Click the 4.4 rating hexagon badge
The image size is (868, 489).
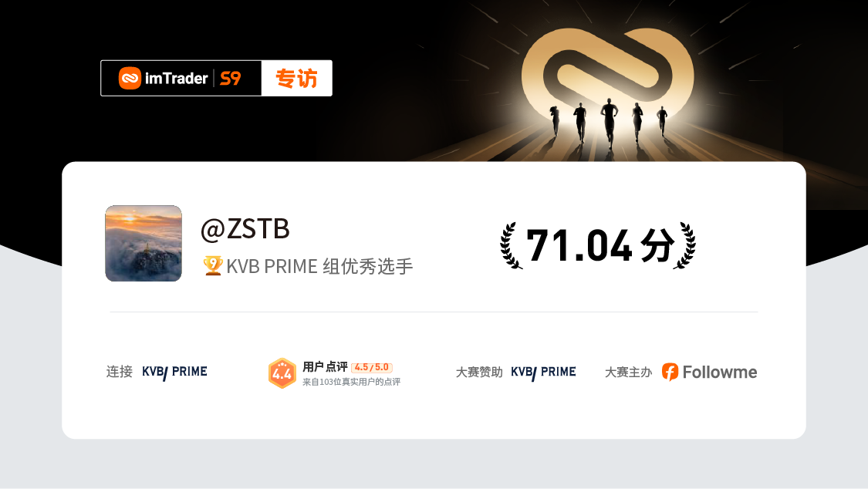(x=282, y=373)
